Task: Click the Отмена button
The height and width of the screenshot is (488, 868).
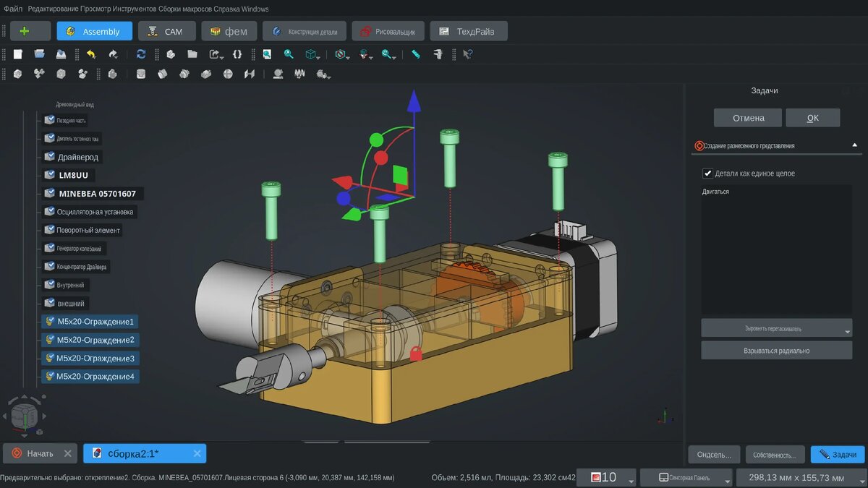Action: pyautogui.click(x=748, y=118)
